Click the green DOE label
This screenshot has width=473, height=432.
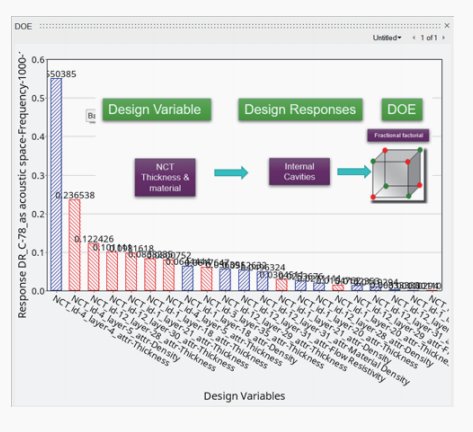pyautogui.click(x=402, y=109)
